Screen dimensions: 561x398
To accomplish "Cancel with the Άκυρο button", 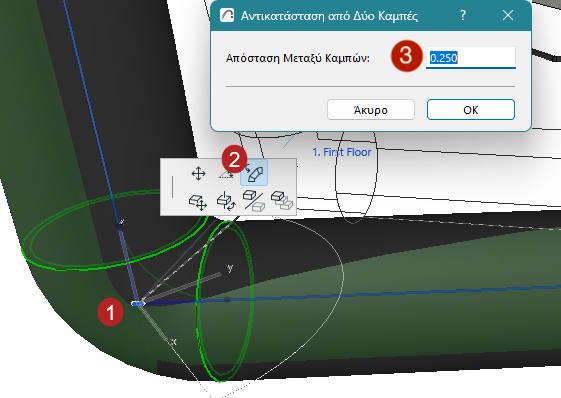I will pos(371,110).
